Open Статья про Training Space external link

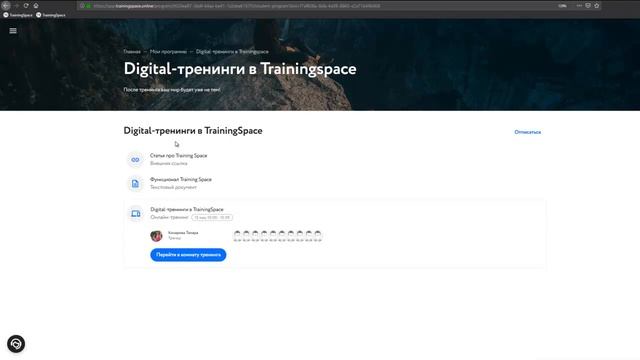pyautogui.click(x=178, y=156)
